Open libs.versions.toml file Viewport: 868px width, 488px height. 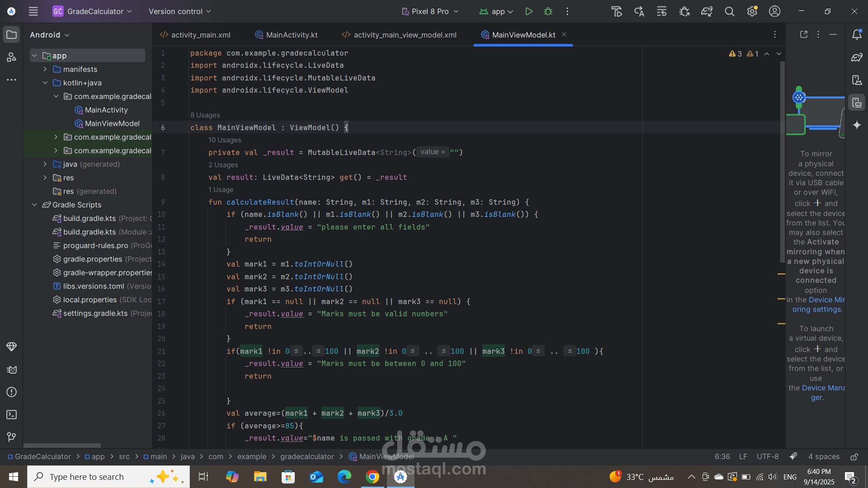[x=94, y=286]
